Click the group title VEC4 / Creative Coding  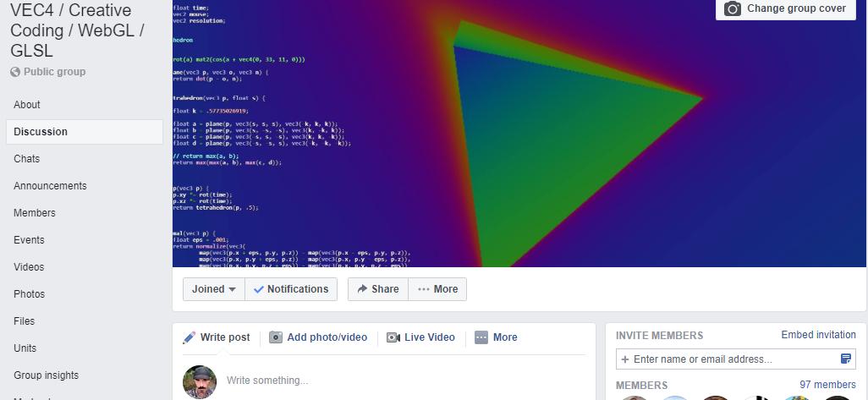77,30
